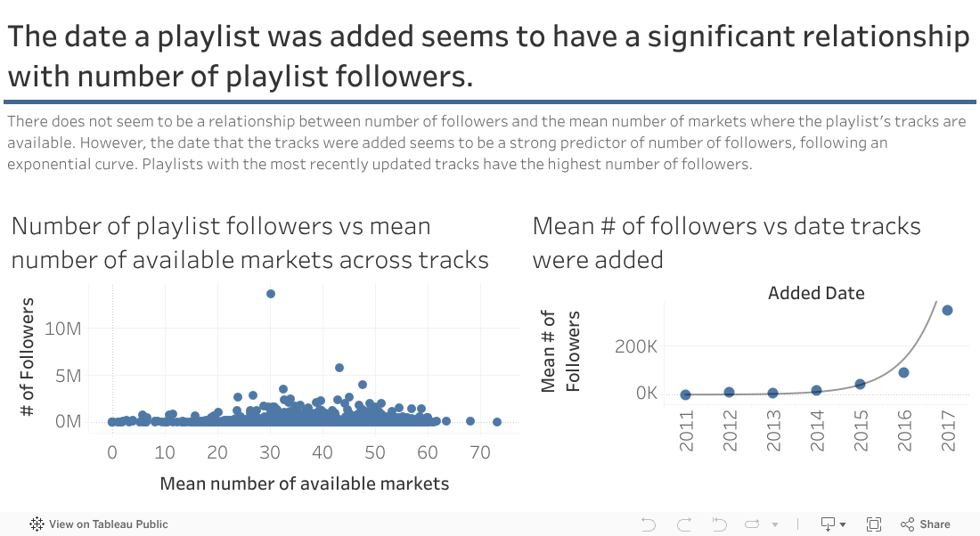980x536 pixels.
Task: Click the Undo arrow icon
Action: pos(649,524)
